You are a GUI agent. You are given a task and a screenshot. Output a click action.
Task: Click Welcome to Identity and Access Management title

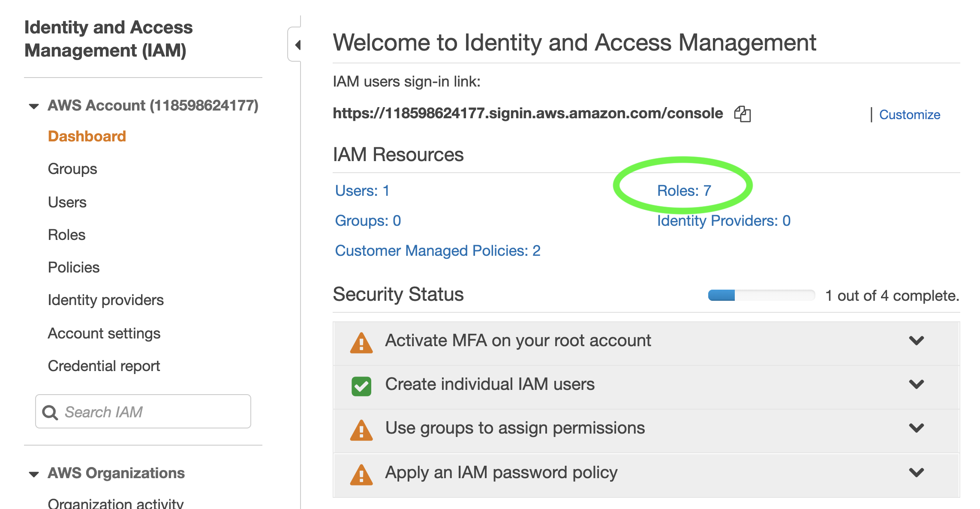click(x=574, y=43)
